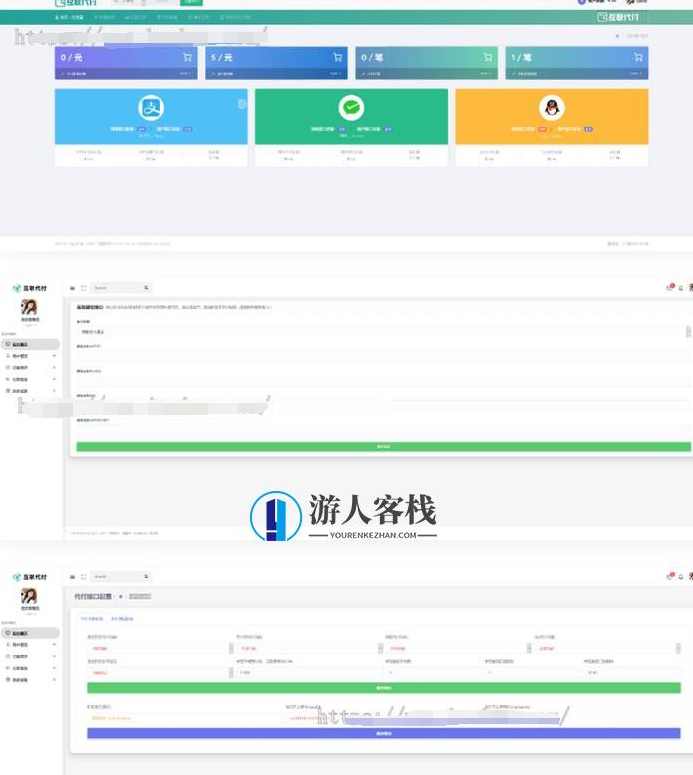Screen dimensions: 693x775
Task: Click the 互联代付 logo in the bottom panel
Action: (30, 577)
